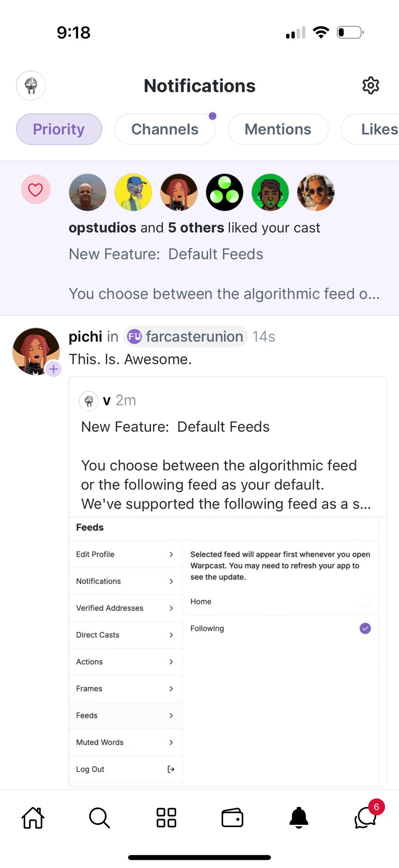This screenshot has height=868, width=399.
Task: Select the Following feed radio button
Action: coord(365,628)
